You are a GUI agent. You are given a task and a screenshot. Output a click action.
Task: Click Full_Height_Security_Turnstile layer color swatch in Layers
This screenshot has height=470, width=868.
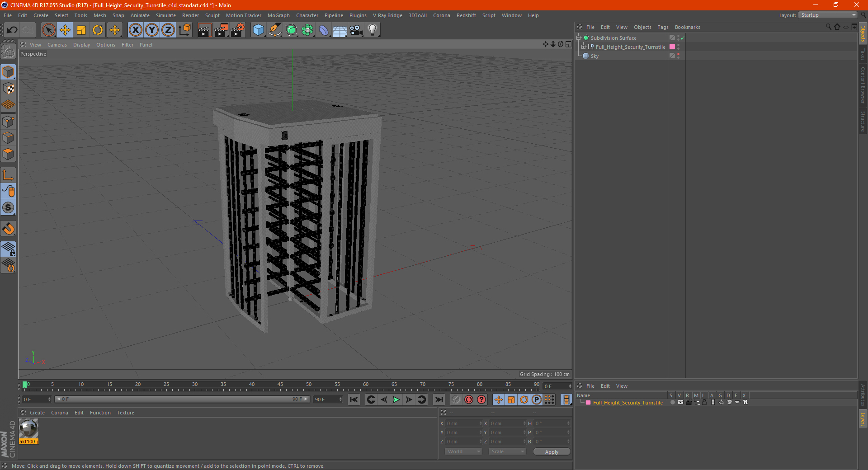point(588,403)
